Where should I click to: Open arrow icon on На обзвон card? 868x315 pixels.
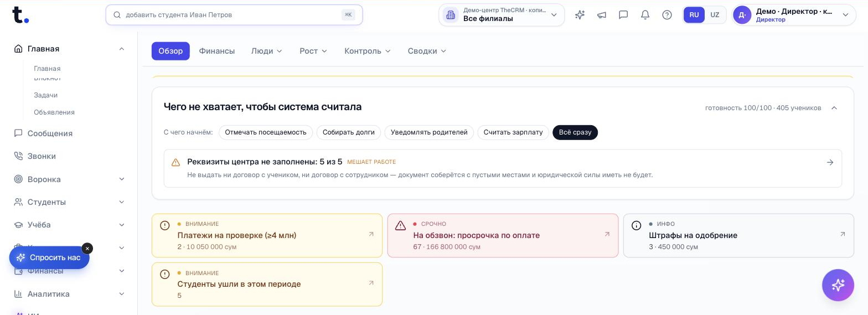(607, 234)
